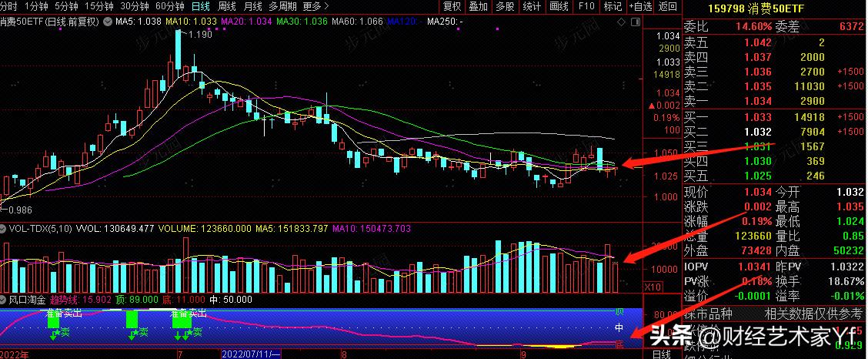Screen dimensions: 868x359
Task: Click the 返回 back button
Action: click(x=668, y=7)
